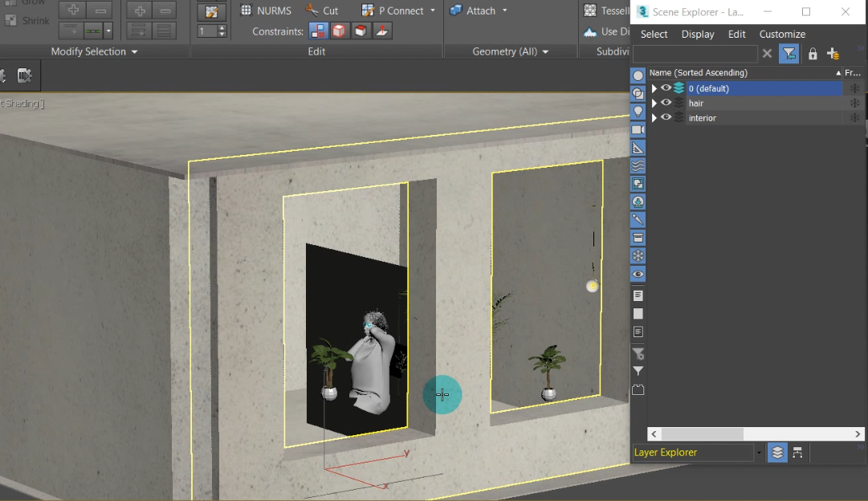This screenshot has height=501, width=868.
Task: Click the plain funnel filter icon in sidebar
Action: (x=638, y=371)
